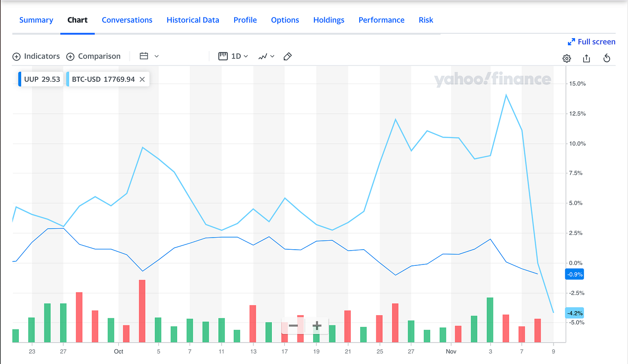Open chart settings gear
This screenshot has height=364, width=628.
pos(567,58)
